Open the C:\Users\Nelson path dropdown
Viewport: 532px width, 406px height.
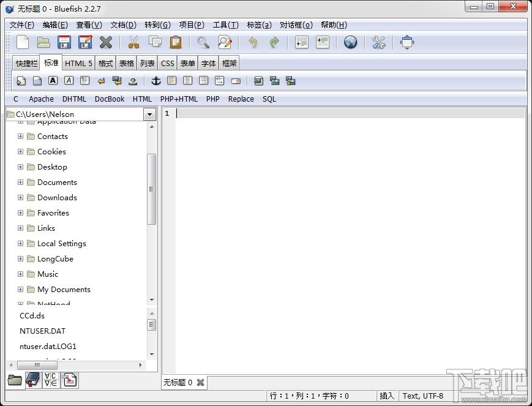(149, 115)
